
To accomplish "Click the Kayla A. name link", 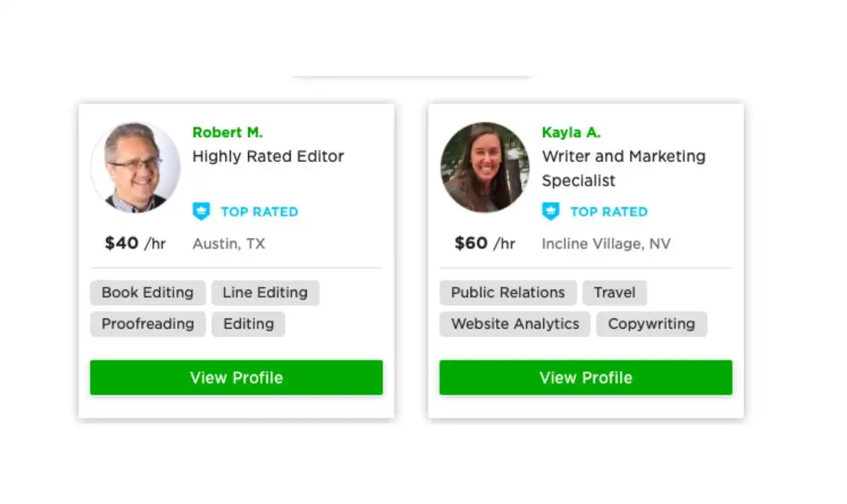I will (x=571, y=132).
